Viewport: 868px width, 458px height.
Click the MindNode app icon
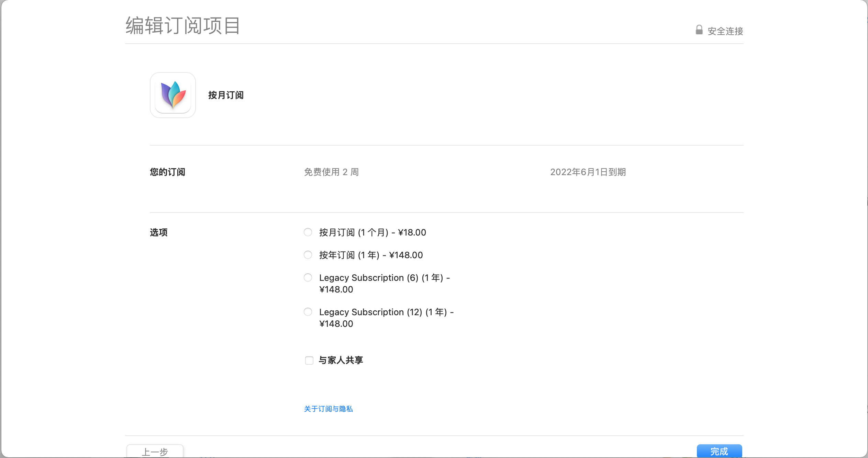[173, 95]
